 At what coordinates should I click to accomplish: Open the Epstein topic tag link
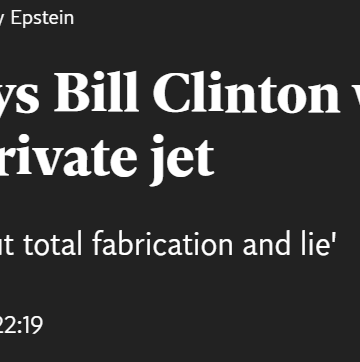(42, 18)
